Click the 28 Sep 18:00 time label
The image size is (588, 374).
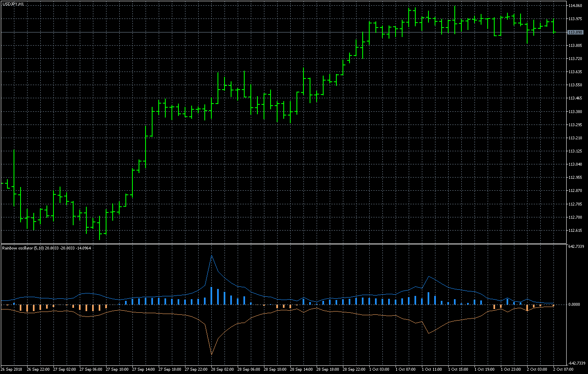[328, 369]
